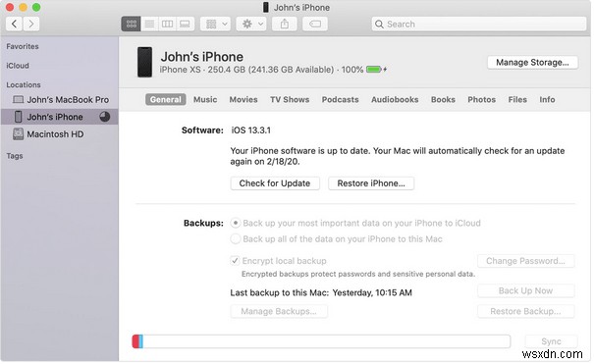This screenshot has height=364, width=594.
Task: Open Manage Storage
Action: tap(532, 63)
